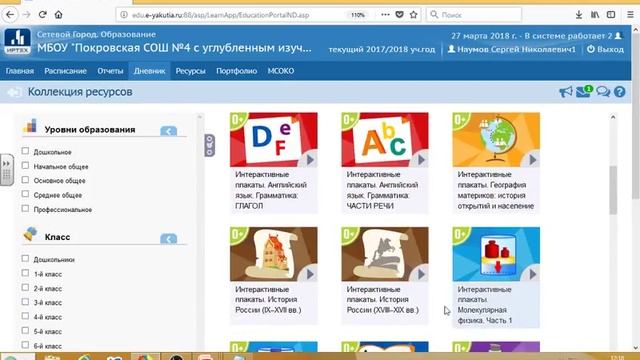Check the Профессиональное option

point(25,209)
